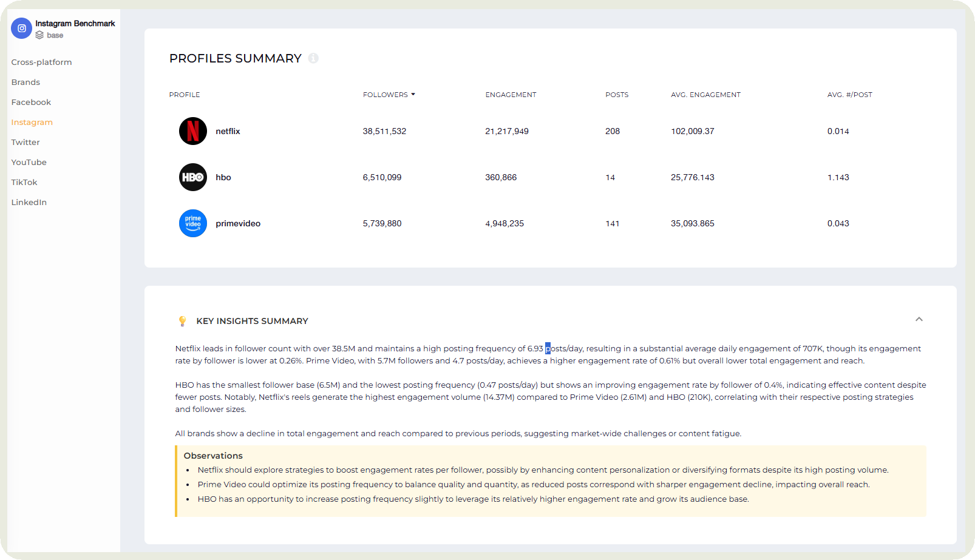This screenshot has width=975, height=560.
Task: Open the Cross-platform menu item
Action: click(41, 62)
